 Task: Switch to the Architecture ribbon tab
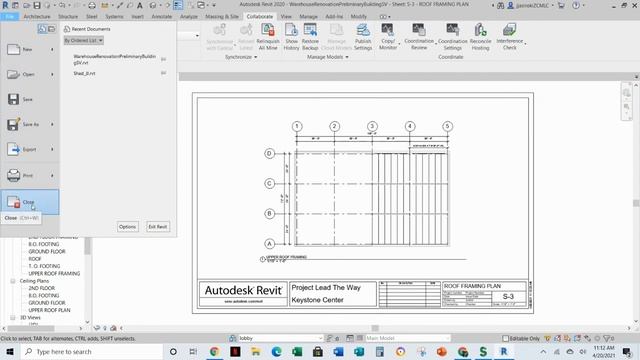click(x=37, y=17)
